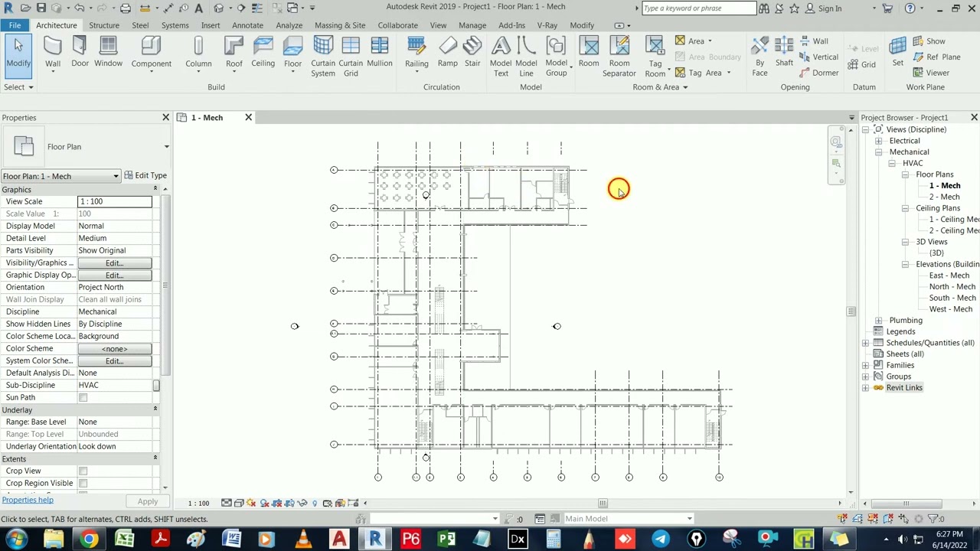
Task: Switch to the Systems ribbon tab
Action: coord(175,25)
